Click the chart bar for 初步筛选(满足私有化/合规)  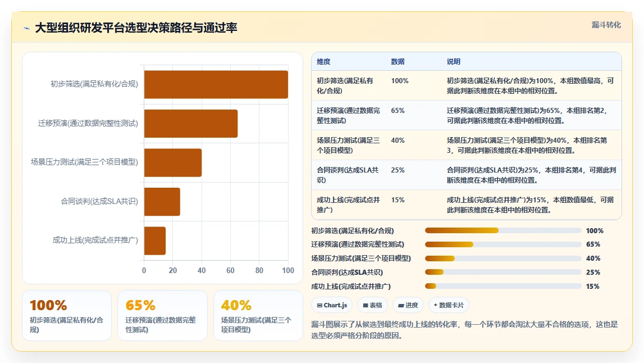(216, 84)
